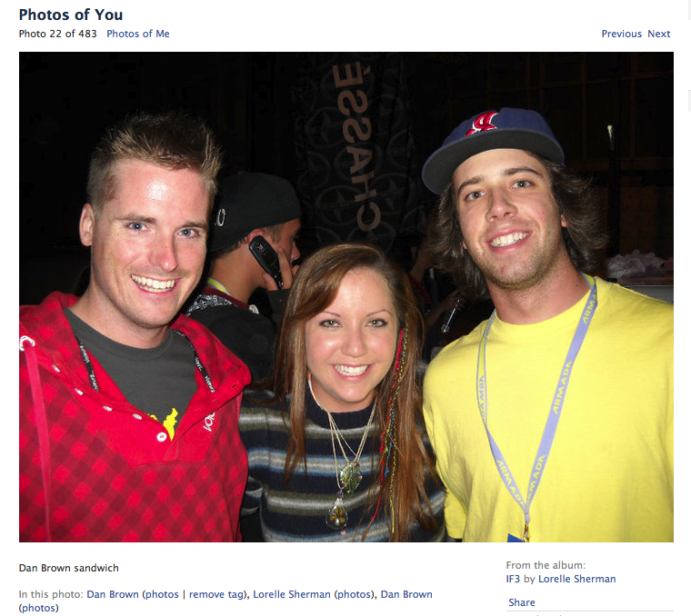Open photos link on last tag line
The width and height of the screenshot is (691, 616).
coord(38,608)
